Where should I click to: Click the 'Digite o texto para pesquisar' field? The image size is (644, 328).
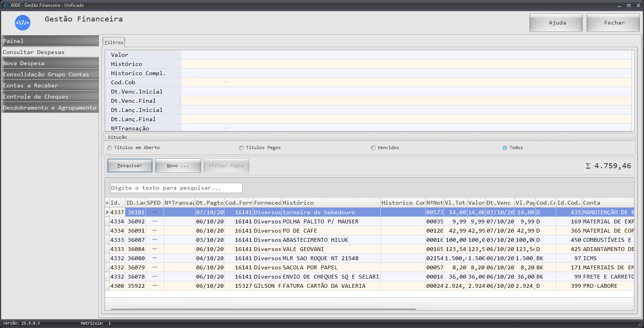tap(176, 188)
